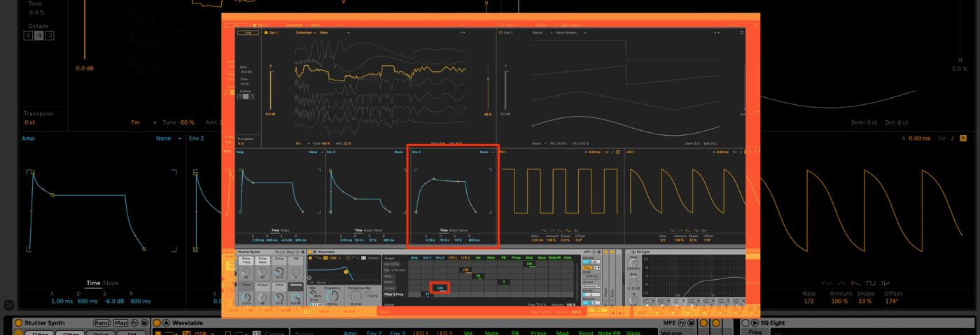The height and width of the screenshot is (335, 980).
Task: Click EQ Eight Freq knob in overlay
Action: (x=633, y=263)
